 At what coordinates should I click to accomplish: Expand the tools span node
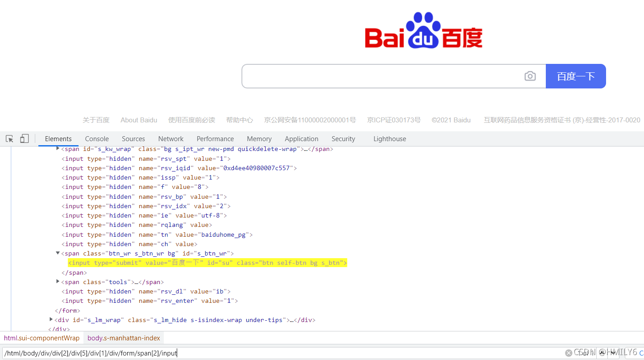pyautogui.click(x=58, y=281)
